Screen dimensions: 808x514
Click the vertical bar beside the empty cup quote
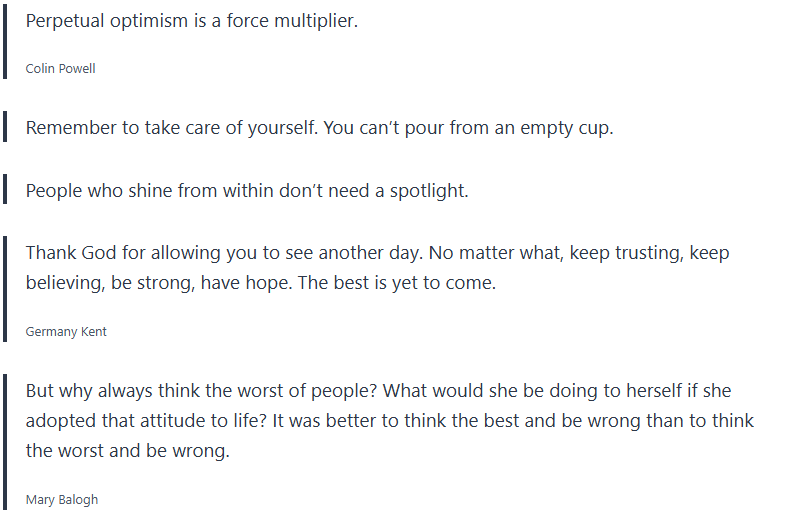point(6,128)
